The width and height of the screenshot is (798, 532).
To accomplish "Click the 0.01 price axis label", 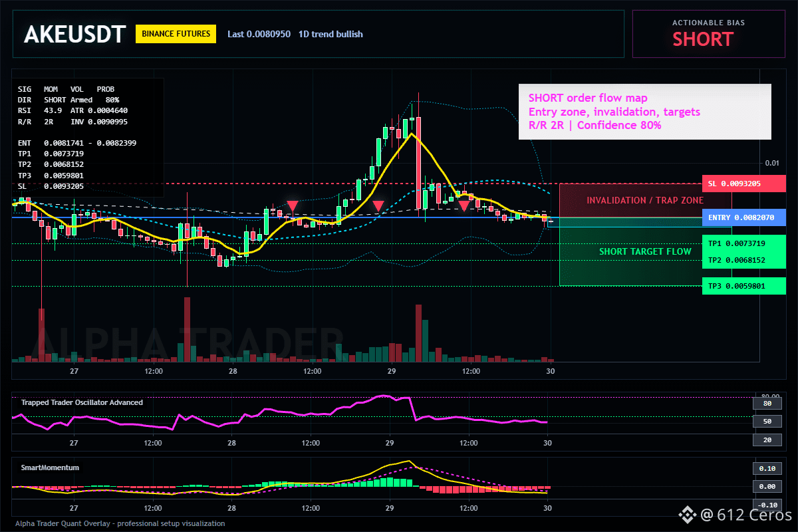I will coord(771,163).
